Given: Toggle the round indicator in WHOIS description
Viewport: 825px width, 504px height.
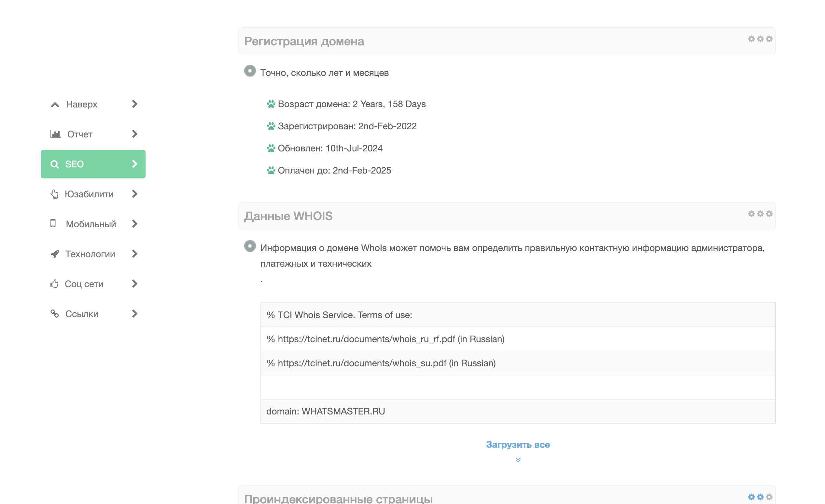Looking at the screenshot, I should click(x=250, y=246).
